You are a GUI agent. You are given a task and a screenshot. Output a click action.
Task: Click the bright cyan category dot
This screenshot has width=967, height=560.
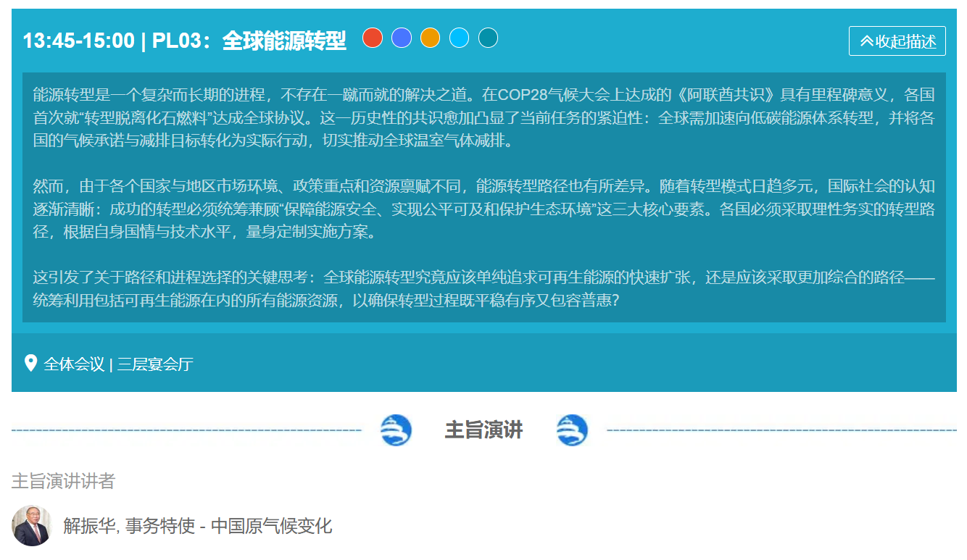[459, 38]
